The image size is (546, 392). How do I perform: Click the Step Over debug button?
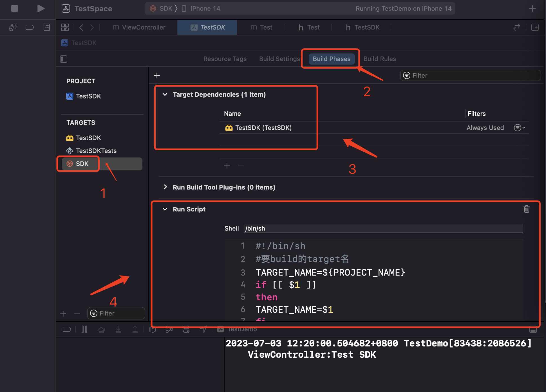[101, 329]
